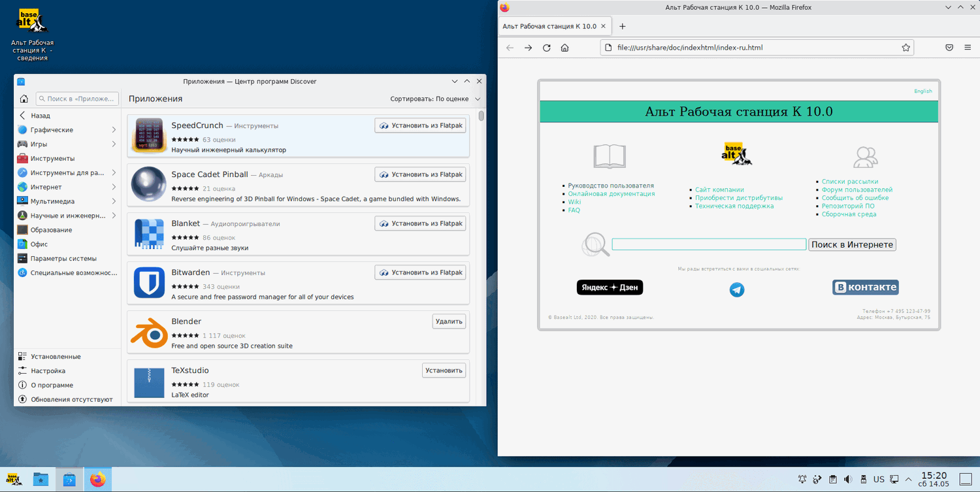
Task: Open the ВКонтакте social button
Action: click(865, 287)
